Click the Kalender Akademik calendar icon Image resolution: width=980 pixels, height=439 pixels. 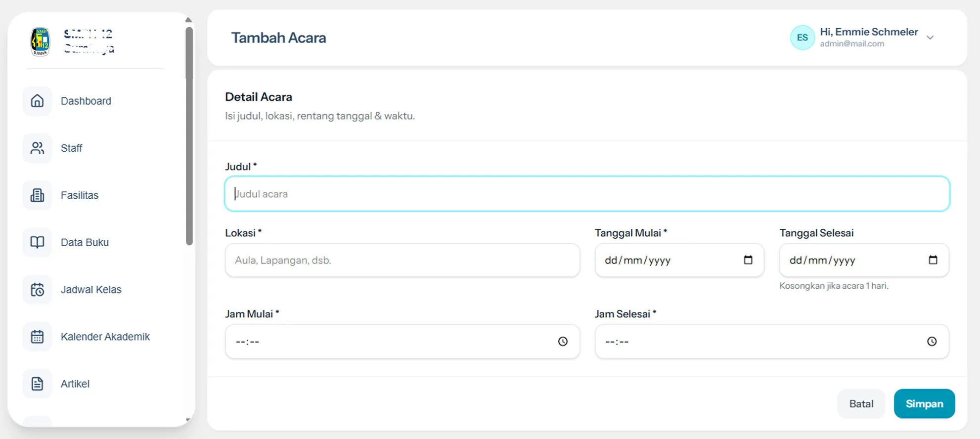click(37, 337)
